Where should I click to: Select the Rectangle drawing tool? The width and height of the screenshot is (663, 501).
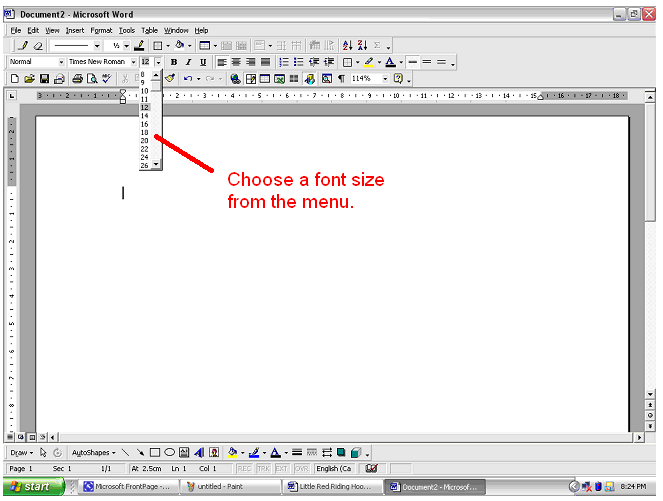[155, 453]
